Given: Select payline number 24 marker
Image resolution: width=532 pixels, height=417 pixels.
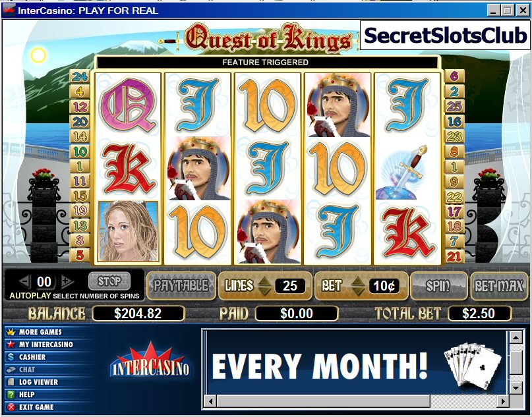Looking at the screenshot, I should tap(80, 76).
